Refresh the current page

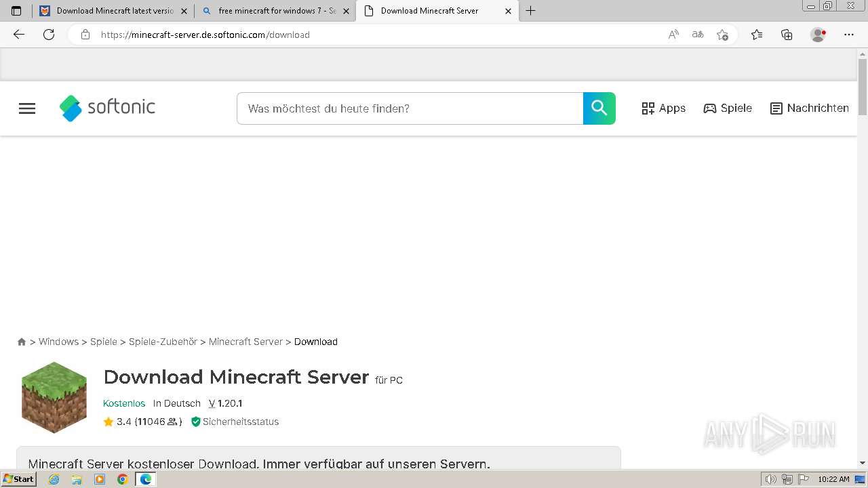[49, 35]
